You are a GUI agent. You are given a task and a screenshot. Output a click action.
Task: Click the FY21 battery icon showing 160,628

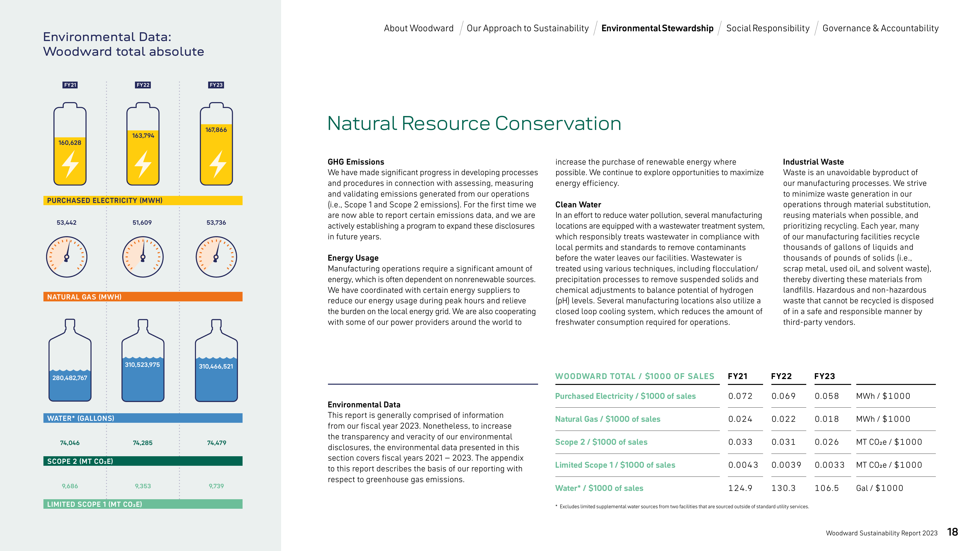[70, 144]
